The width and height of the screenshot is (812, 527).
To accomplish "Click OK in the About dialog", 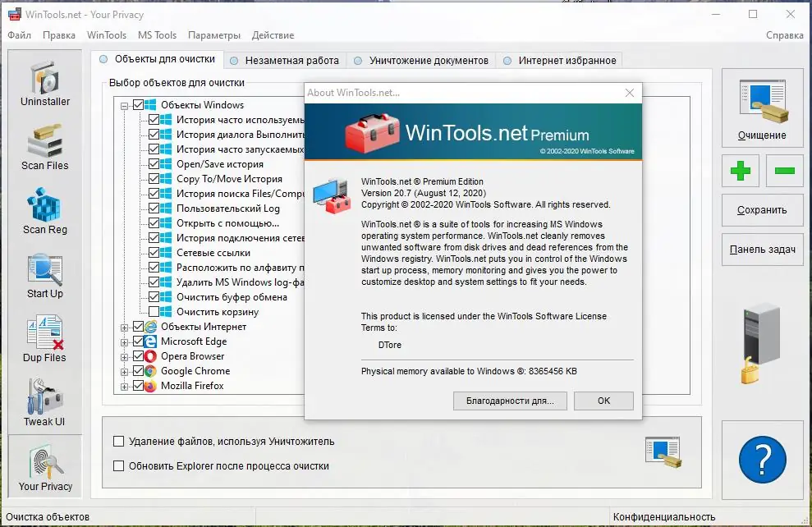I will pos(603,401).
